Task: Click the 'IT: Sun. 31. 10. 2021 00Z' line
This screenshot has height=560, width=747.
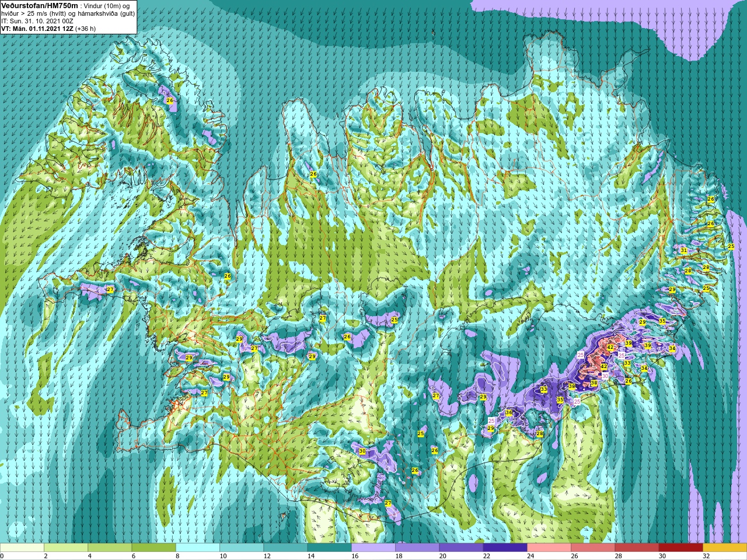Action: 37,20
